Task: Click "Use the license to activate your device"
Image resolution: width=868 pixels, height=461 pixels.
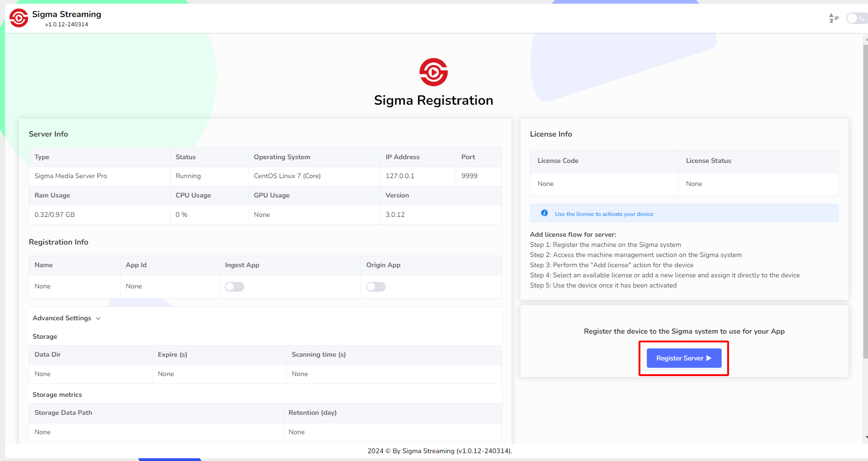Action: tap(604, 214)
